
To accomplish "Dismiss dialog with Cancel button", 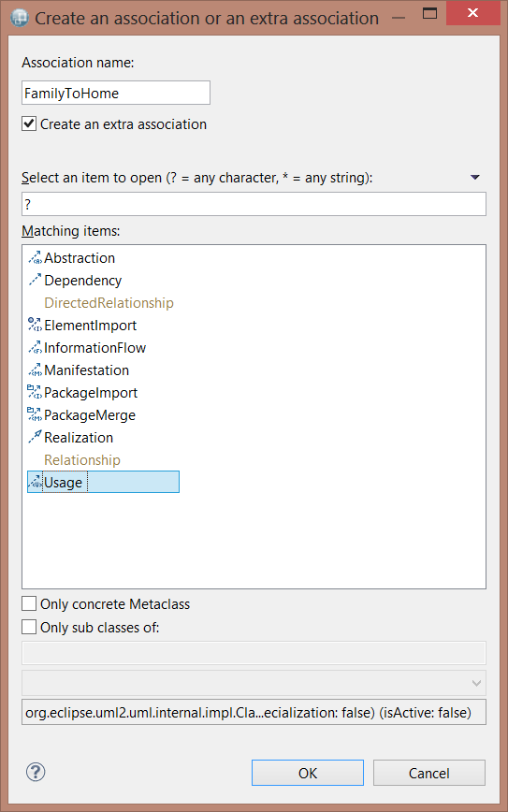I will (429, 773).
